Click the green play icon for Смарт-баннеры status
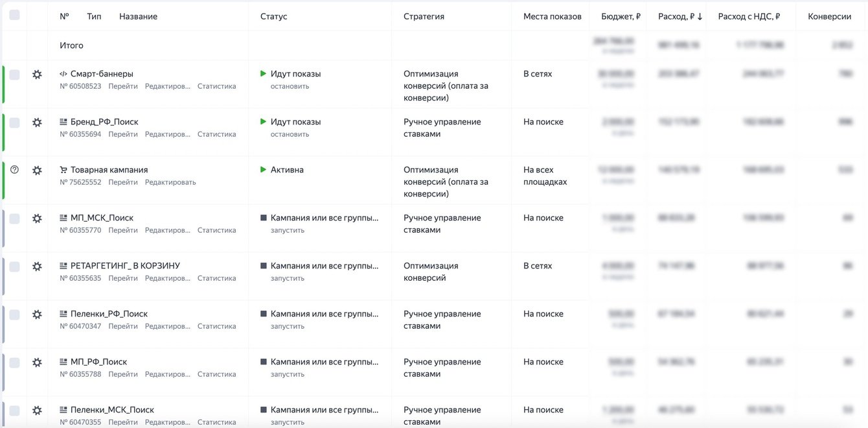The height and width of the screenshot is (428, 868). click(x=263, y=74)
